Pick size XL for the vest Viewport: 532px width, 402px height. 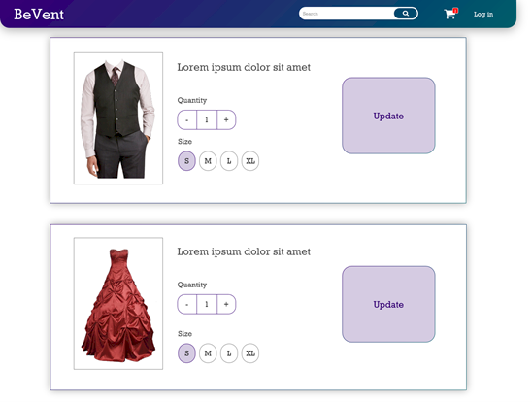point(250,161)
